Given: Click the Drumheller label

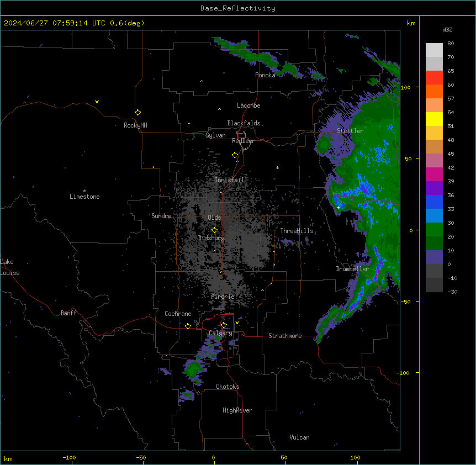Looking at the screenshot, I should click(352, 269).
